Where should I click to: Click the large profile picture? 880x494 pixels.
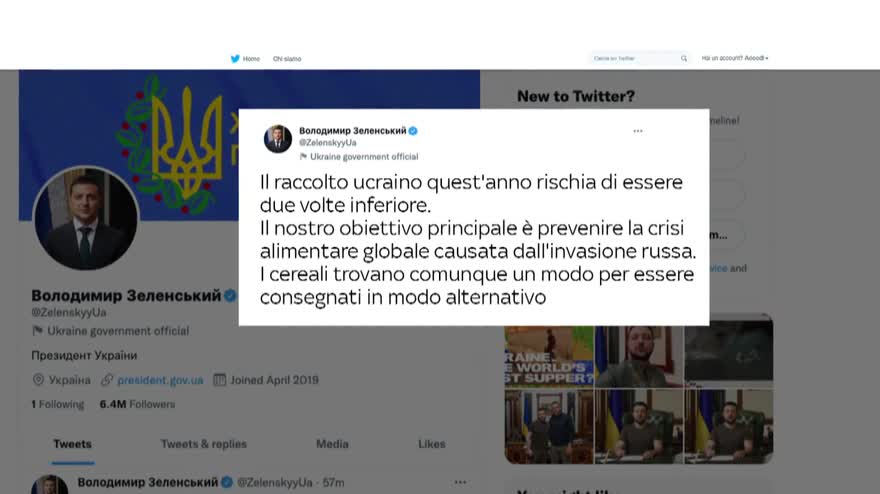pyautogui.click(x=86, y=218)
